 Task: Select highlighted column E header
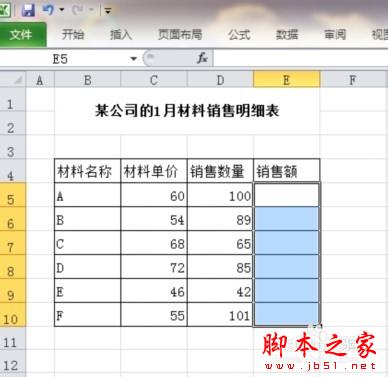point(286,80)
